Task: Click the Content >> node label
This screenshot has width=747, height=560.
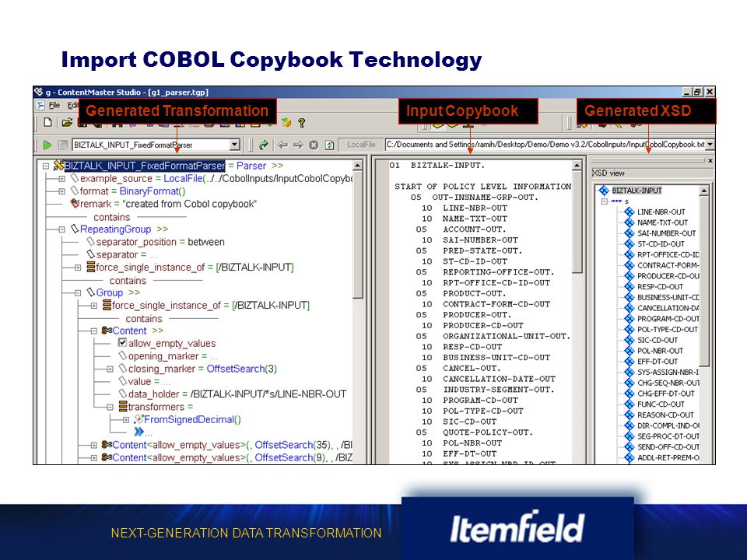Action: point(138,331)
